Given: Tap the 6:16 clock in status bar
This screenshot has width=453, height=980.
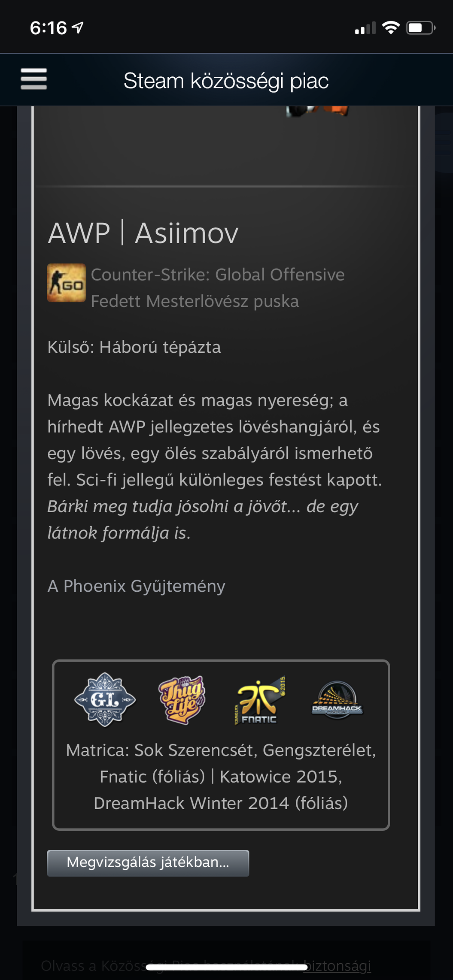Looking at the screenshot, I should point(49,28).
